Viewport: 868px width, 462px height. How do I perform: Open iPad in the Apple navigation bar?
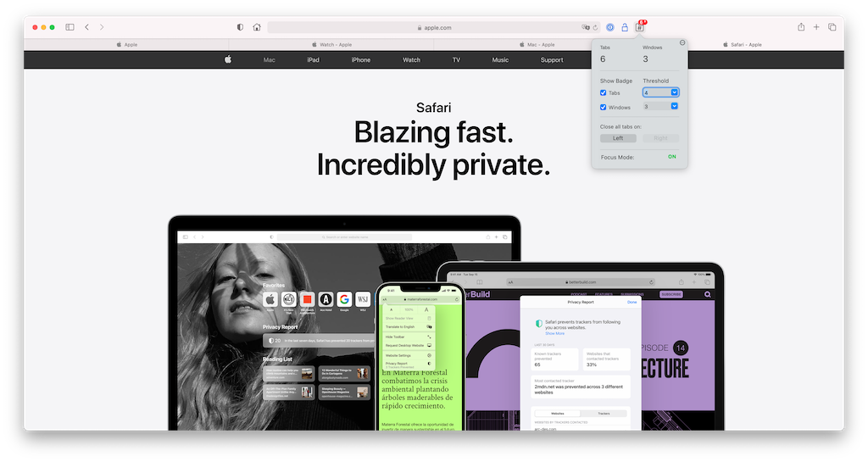point(314,59)
